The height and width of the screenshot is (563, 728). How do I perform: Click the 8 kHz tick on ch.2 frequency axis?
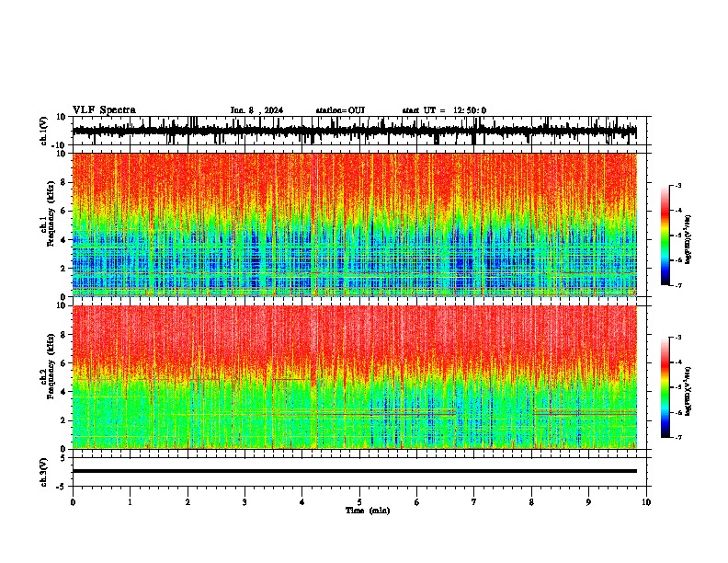coord(63,335)
